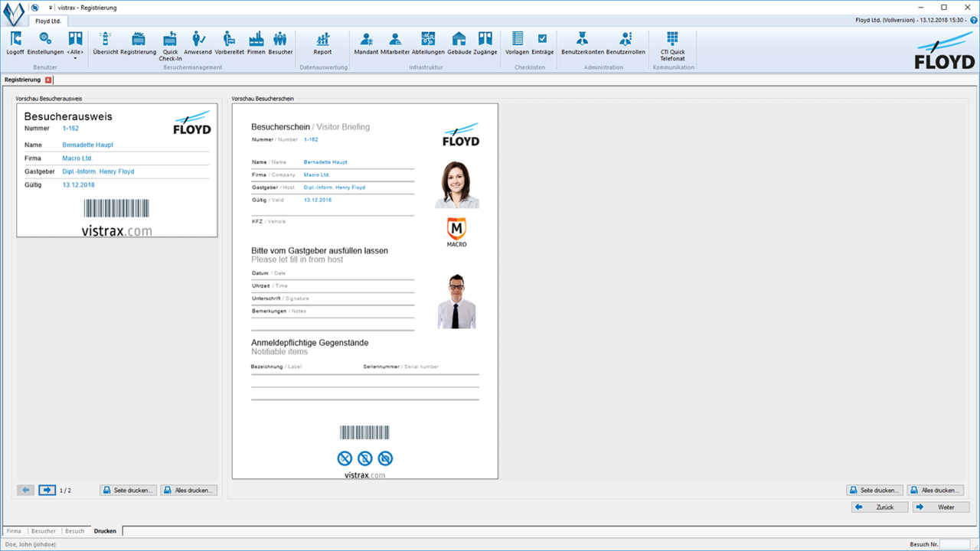Screen dimensions: 980x551
Task: Click the Zurück button
Action: click(879, 507)
